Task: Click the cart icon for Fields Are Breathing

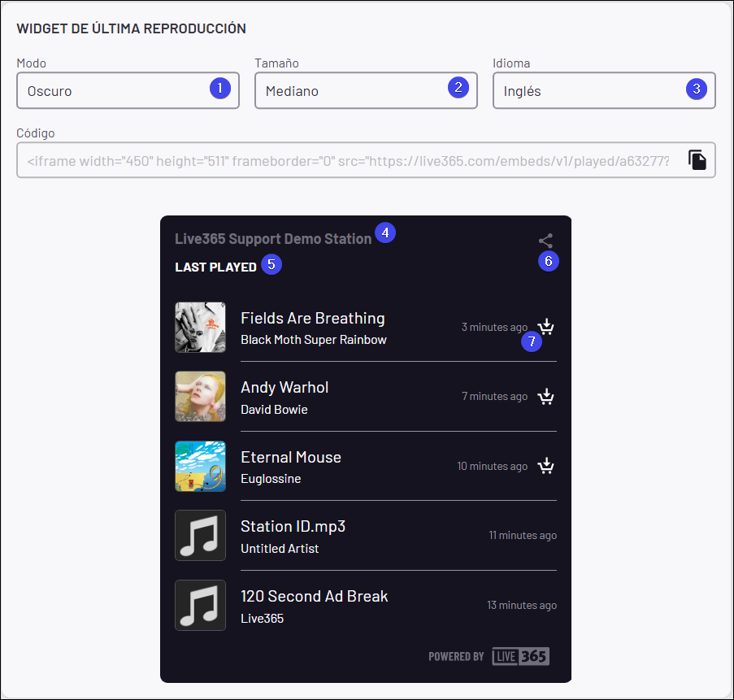Action: click(545, 326)
